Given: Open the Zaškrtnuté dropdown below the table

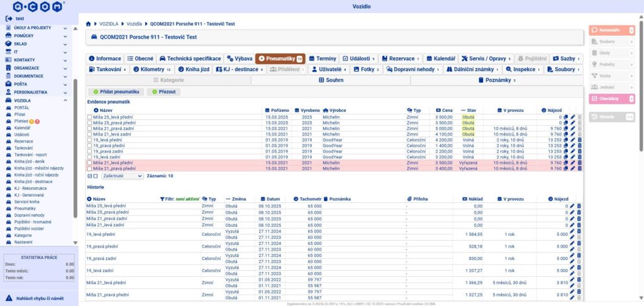Looking at the screenshot, I should click(123, 176).
